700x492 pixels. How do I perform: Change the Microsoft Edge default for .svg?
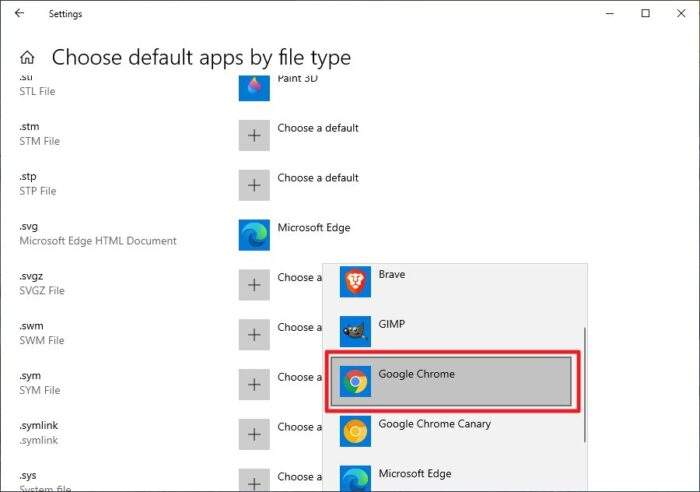coord(314,228)
